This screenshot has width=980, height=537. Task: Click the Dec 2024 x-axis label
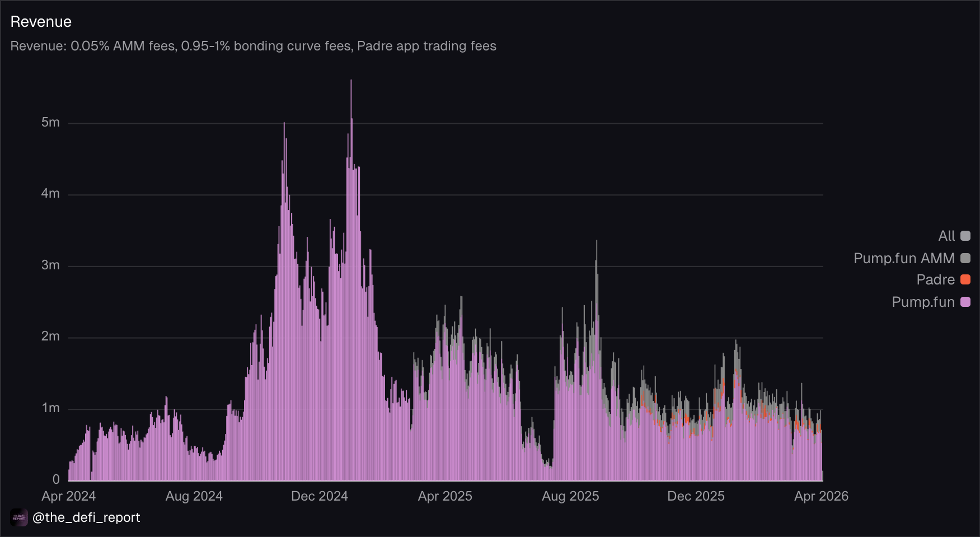click(320, 496)
